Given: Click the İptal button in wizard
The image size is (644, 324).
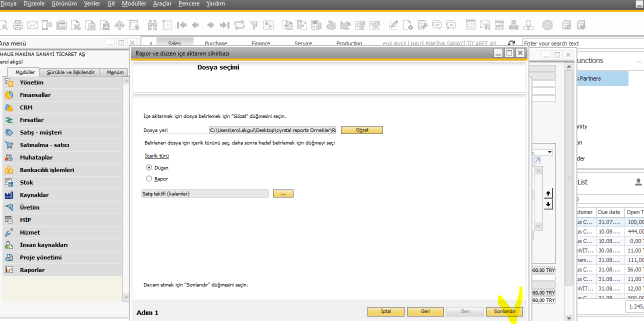Looking at the screenshot, I should tap(385, 311).
